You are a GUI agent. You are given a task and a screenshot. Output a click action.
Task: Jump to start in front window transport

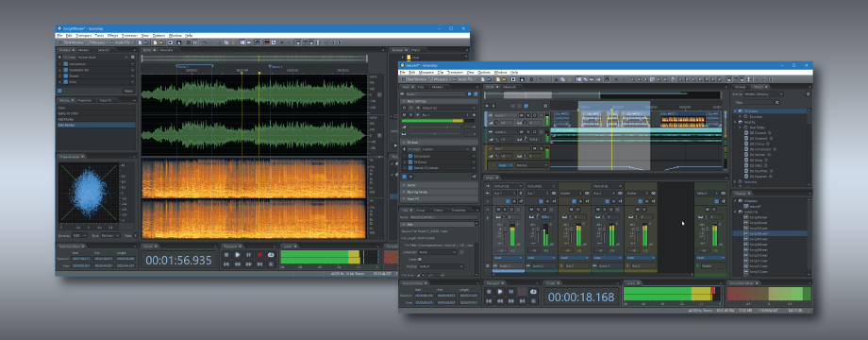pos(489,300)
